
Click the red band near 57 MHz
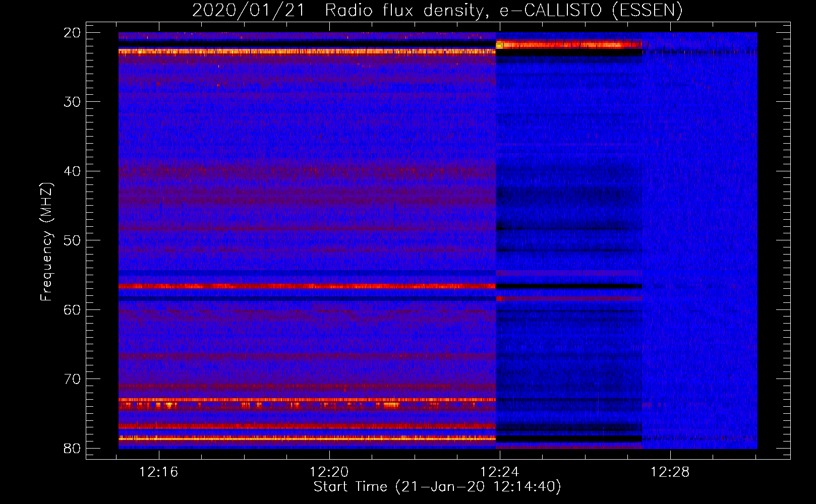pyautogui.click(x=307, y=286)
